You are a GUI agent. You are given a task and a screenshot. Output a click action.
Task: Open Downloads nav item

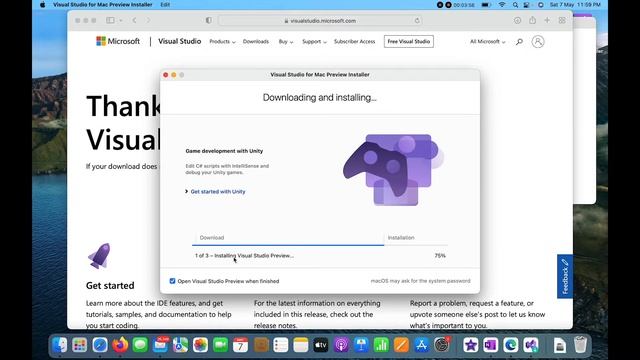coord(256,42)
